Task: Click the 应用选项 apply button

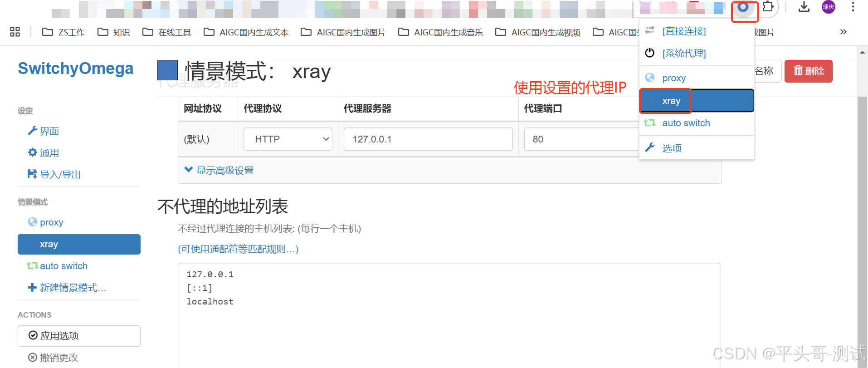Action: tap(79, 336)
